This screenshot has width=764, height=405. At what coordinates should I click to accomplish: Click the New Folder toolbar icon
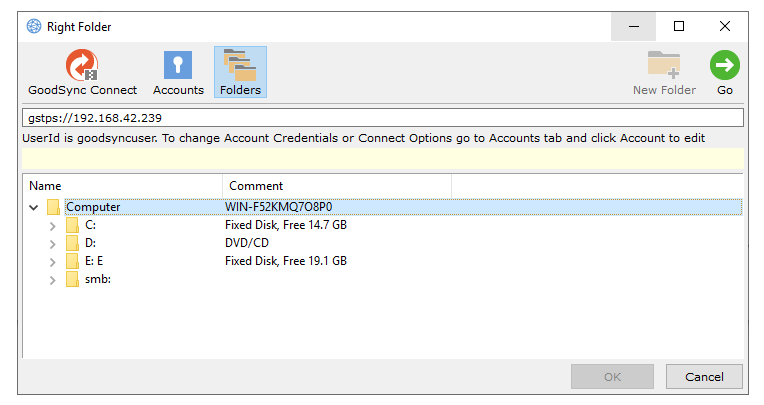[x=664, y=66]
